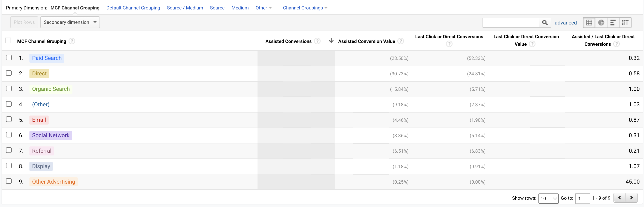This screenshot has height=207, width=644.
Task: Select the Source / Medium dimension
Action: tap(185, 8)
